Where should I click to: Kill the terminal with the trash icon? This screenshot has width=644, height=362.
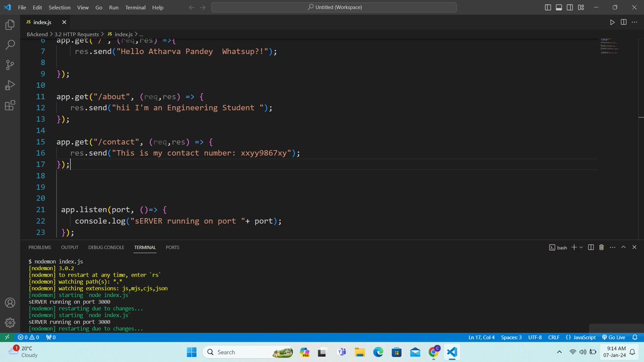[x=601, y=247]
